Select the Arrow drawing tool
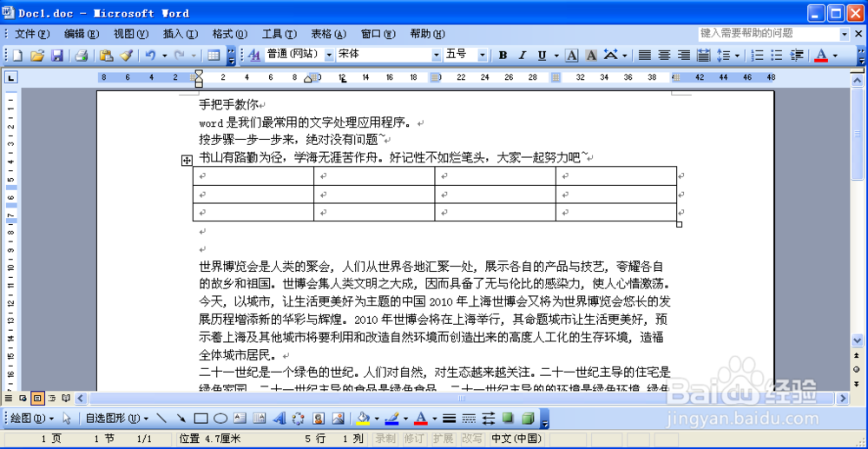The height and width of the screenshot is (449, 868). [181, 418]
